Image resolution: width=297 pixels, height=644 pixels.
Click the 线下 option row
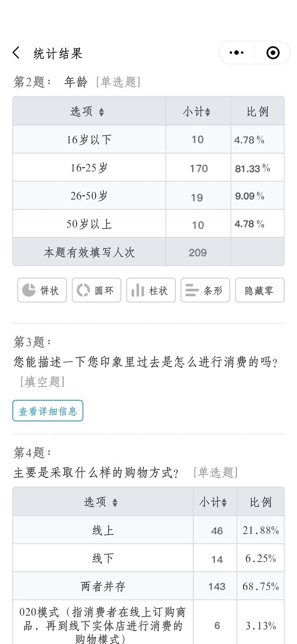tap(148, 558)
